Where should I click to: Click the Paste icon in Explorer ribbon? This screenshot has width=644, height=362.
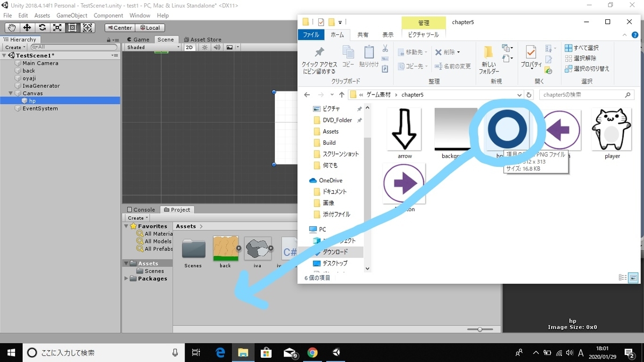pos(369,56)
